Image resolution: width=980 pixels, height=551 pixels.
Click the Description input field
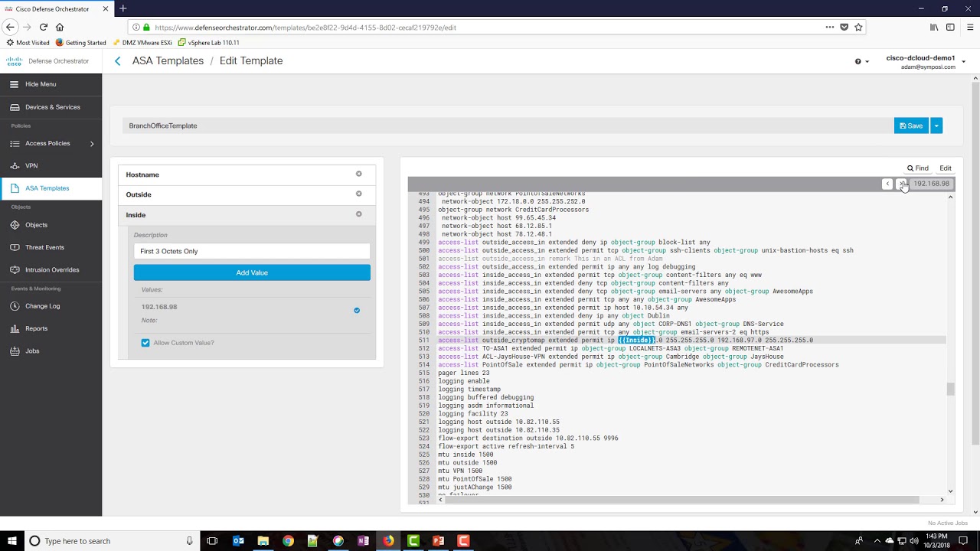(252, 251)
